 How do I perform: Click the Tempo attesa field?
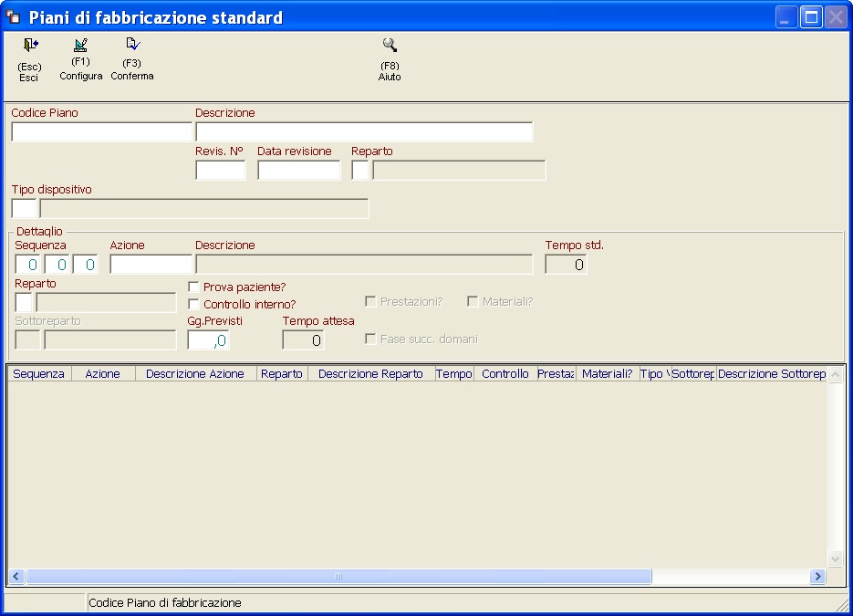[x=303, y=340]
